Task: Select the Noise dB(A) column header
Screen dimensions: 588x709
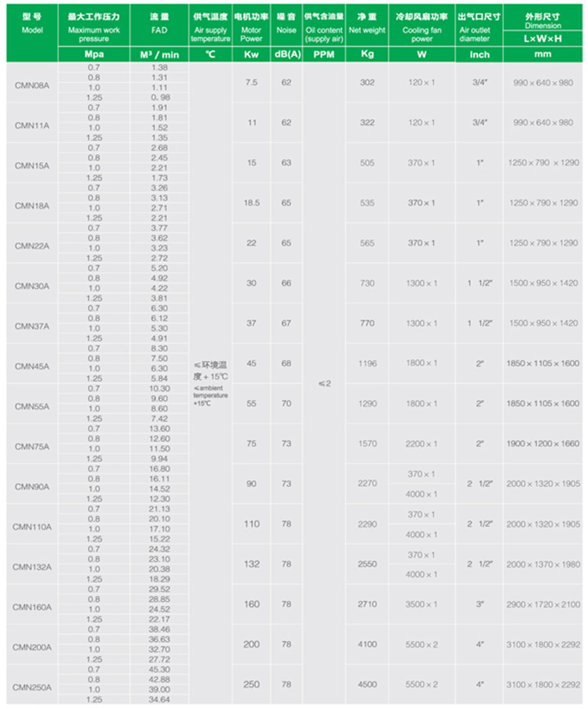Action: click(x=286, y=24)
